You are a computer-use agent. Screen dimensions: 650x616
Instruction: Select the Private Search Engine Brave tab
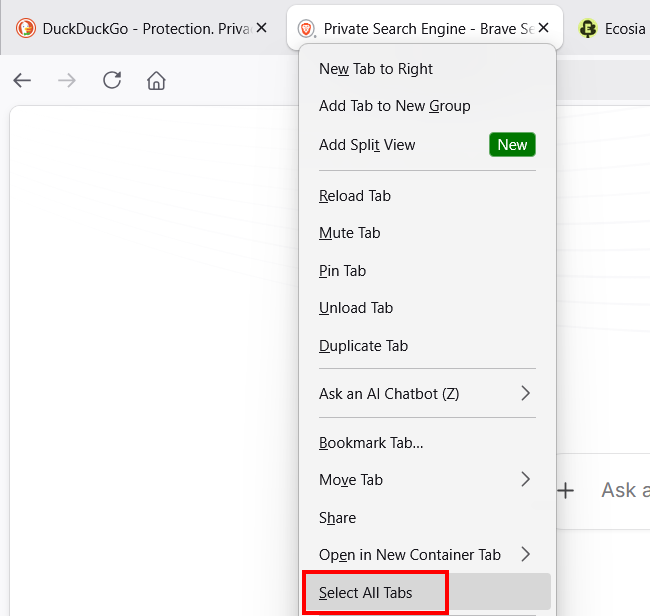pyautogui.click(x=425, y=28)
